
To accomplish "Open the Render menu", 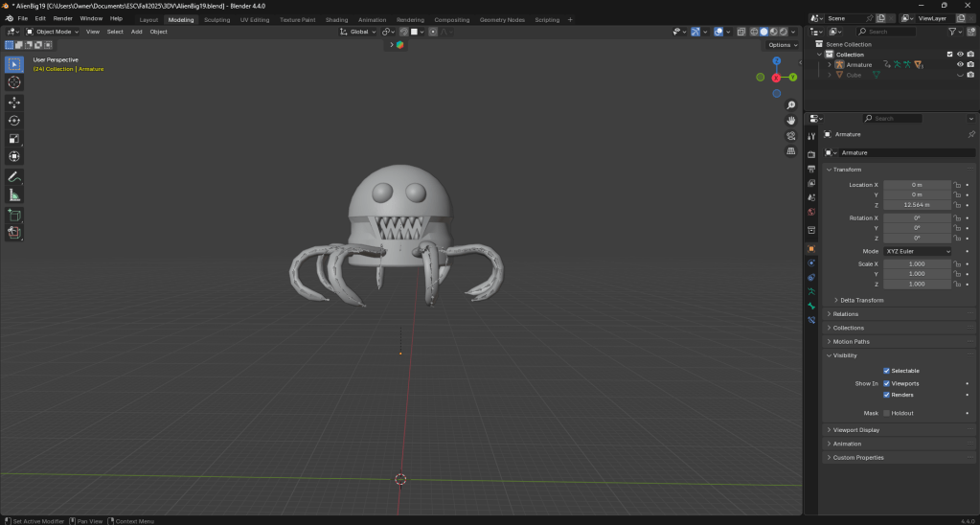I will point(62,18).
